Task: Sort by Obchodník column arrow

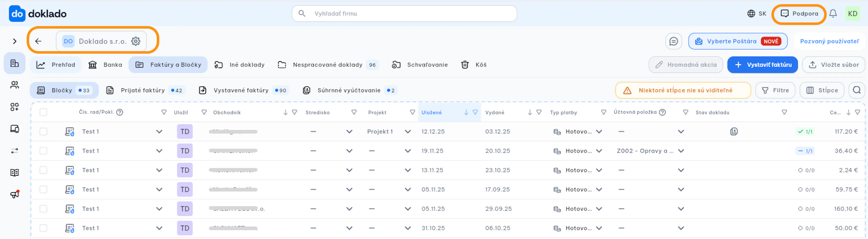Action: (285, 112)
